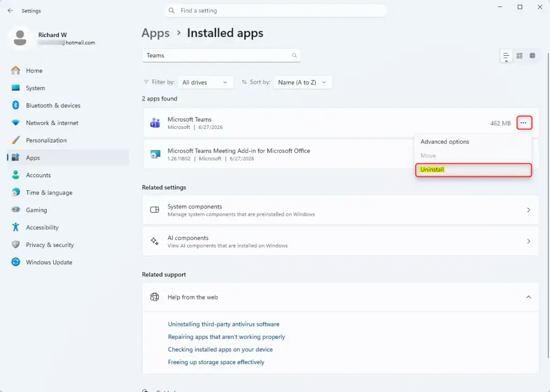Click the Find a setting search box

pos(276,11)
